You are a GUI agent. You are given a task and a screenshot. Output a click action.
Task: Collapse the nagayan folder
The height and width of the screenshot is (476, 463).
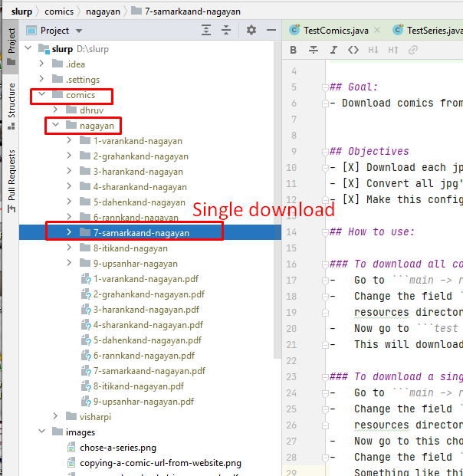point(55,124)
